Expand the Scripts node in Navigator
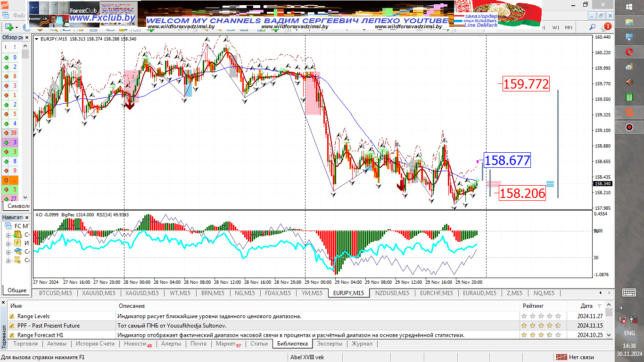The height and width of the screenshot is (362, 644). (8, 260)
